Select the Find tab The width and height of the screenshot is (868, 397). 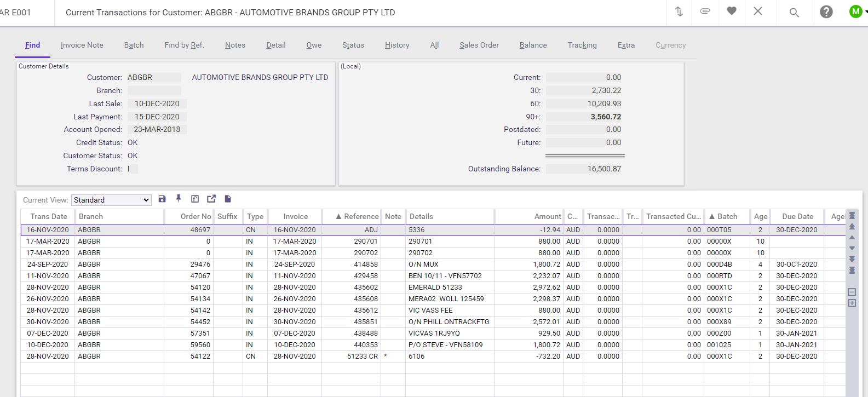coord(32,45)
